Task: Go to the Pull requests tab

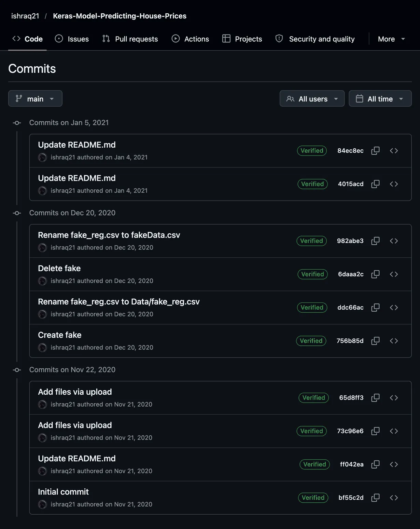Action: pyautogui.click(x=130, y=39)
